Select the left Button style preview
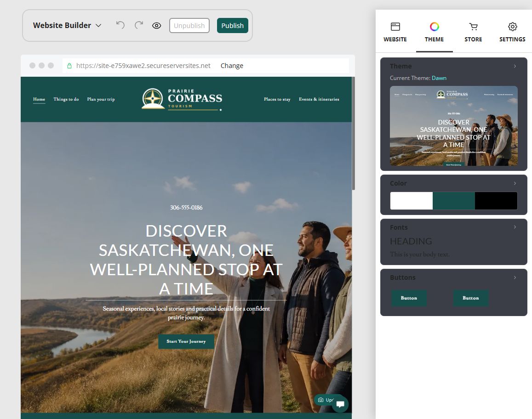Viewport: 532px width, 419px height. [x=409, y=298]
